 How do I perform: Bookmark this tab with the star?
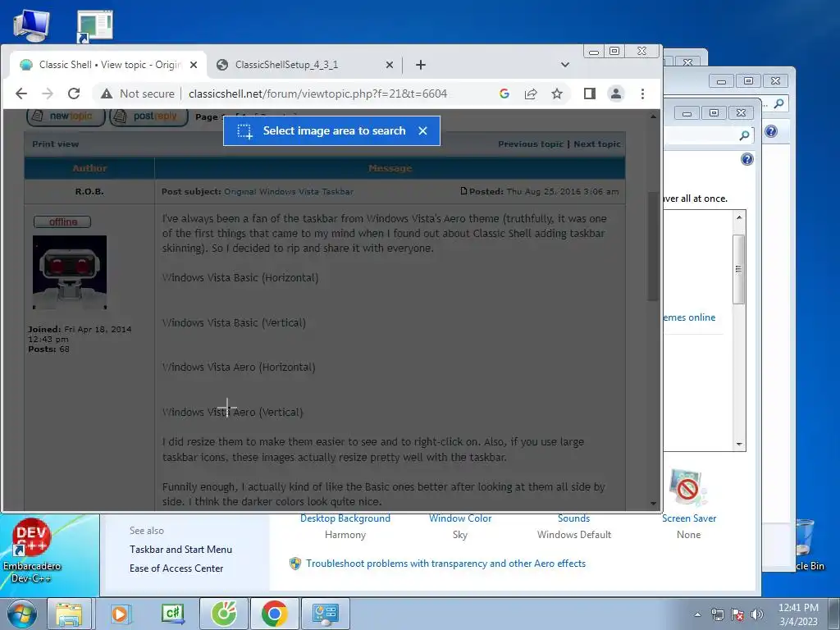pyautogui.click(x=557, y=94)
